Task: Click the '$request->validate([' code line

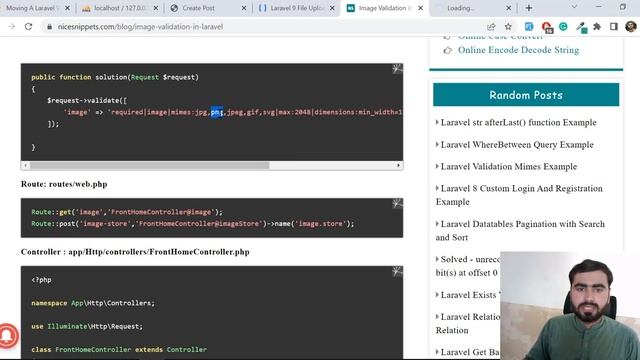Action: [x=87, y=100]
